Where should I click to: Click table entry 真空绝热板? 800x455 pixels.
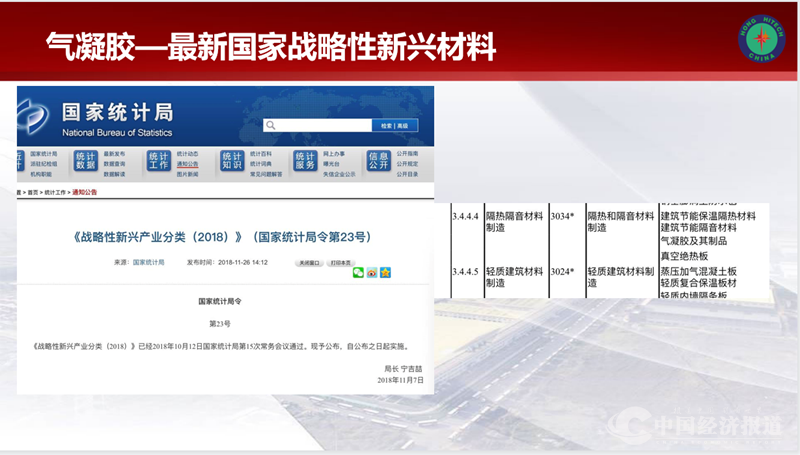pos(684,256)
